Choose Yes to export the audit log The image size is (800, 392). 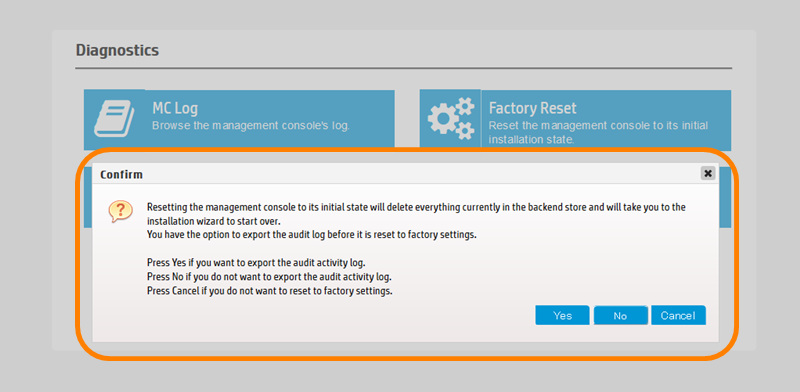point(562,315)
